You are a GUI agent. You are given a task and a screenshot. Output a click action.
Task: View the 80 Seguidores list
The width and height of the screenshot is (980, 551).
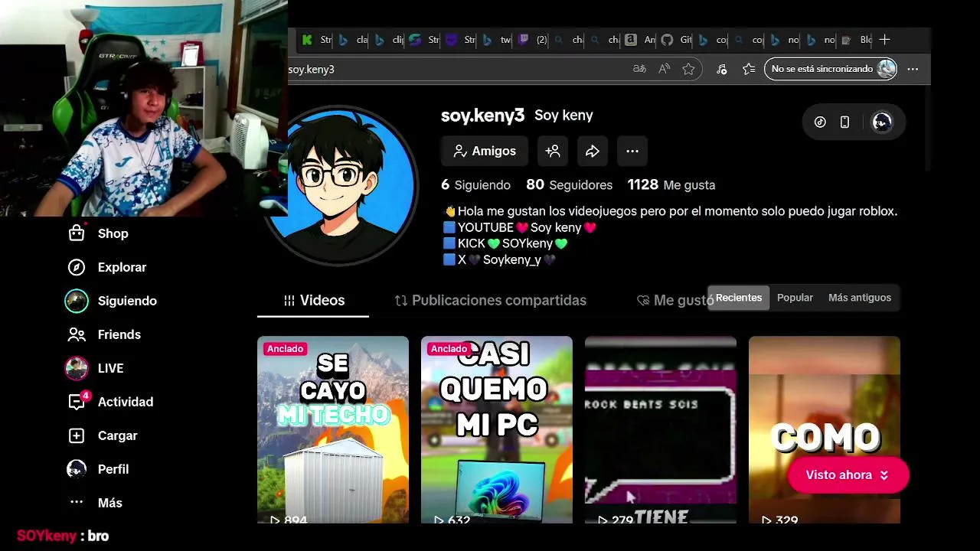pos(569,185)
